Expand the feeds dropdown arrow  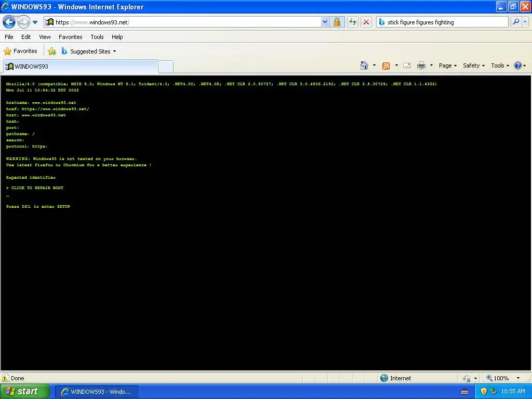point(396,65)
